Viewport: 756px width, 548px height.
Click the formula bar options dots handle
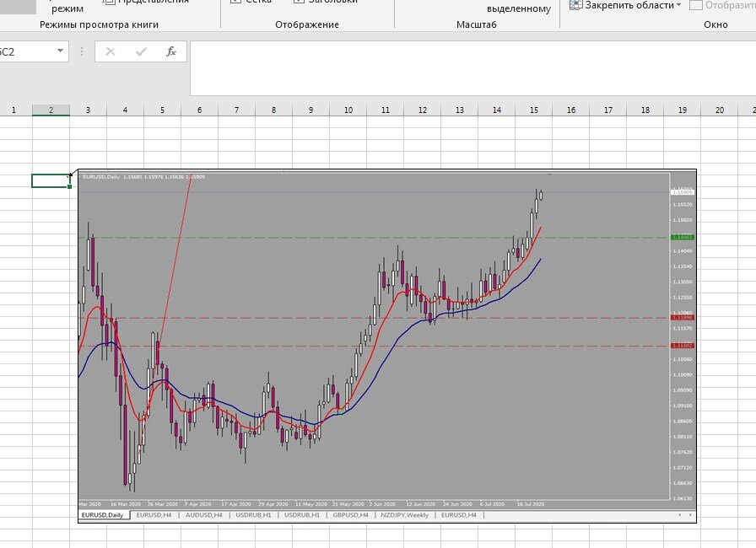82,51
